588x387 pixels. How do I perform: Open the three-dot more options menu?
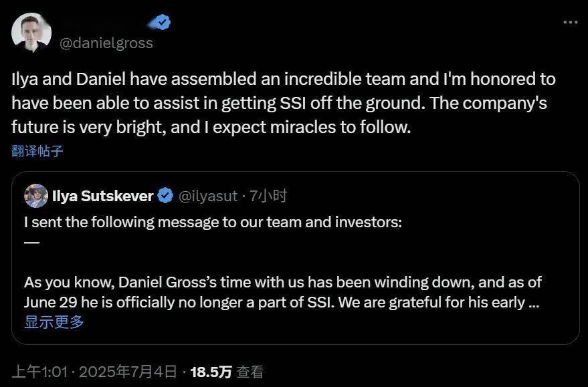[x=569, y=22]
